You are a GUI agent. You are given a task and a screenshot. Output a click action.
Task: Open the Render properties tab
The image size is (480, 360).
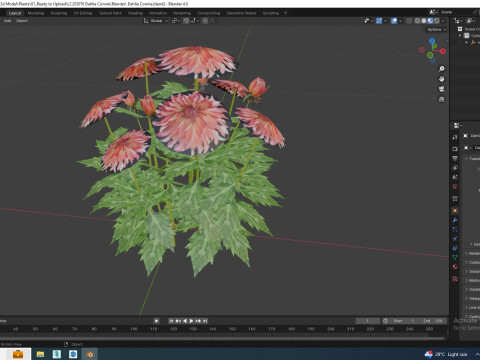455,149
